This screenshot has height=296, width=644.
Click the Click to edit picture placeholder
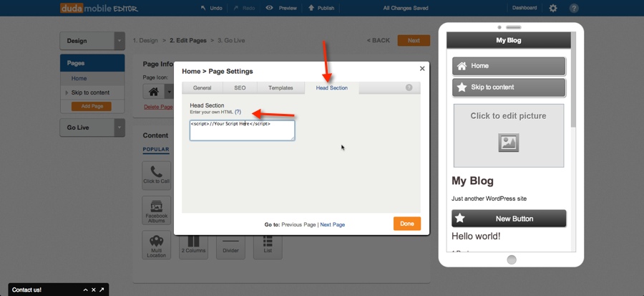point(509,135)
